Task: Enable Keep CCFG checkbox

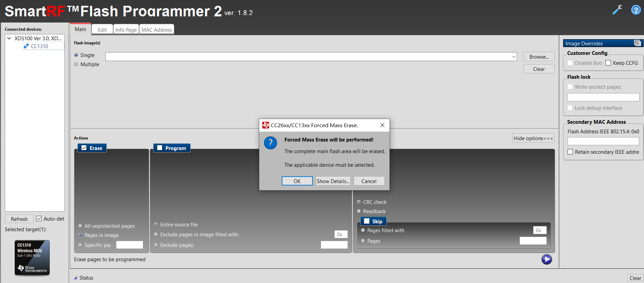Action: 608,63
